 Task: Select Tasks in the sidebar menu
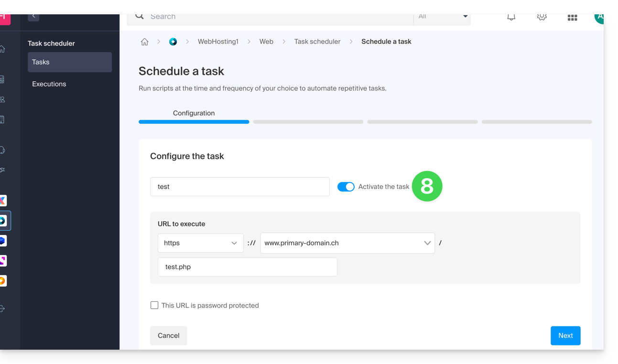[x=70, y=62]
